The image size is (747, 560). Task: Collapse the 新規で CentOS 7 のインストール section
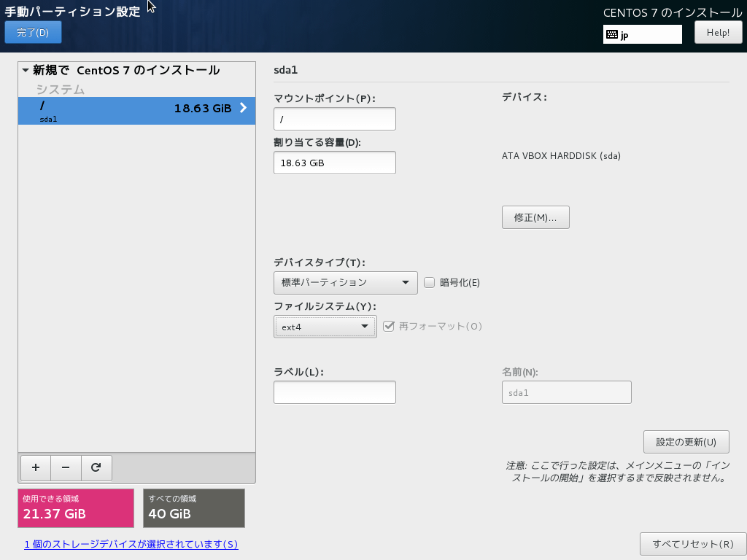coord(24,71)
